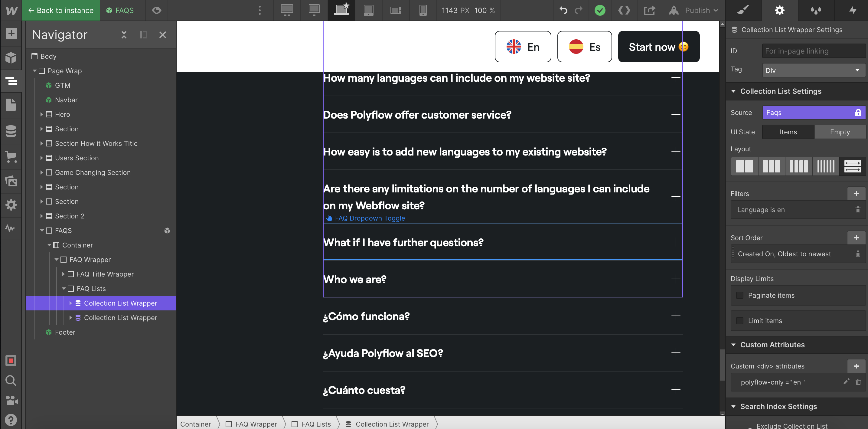Open the export code brackets
The height and width of the screenshot is (429, 868).
(x=624, y=10)
